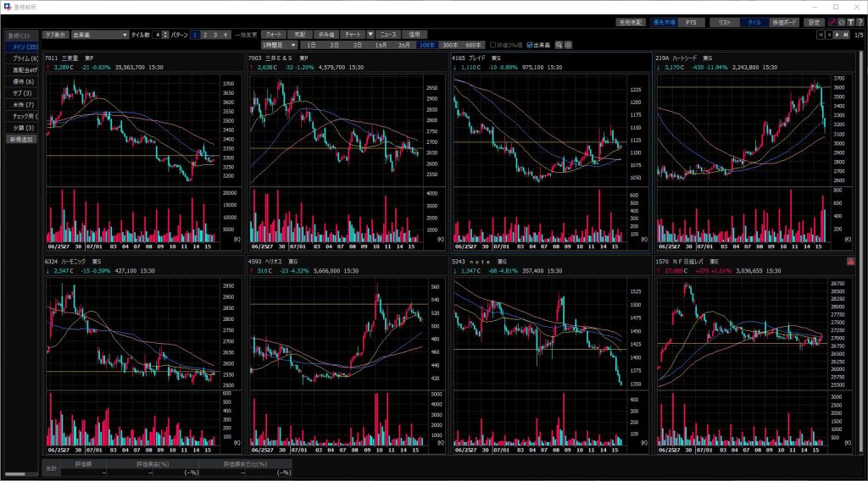
Task: Switch to the リスト view tab
Action: (x=724, y=22)
